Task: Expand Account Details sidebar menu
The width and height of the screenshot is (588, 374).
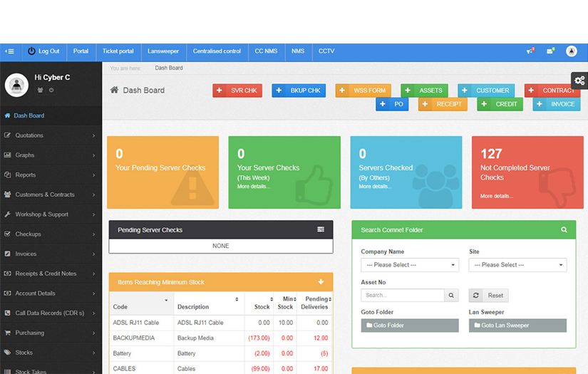Action: click(51, 294)
